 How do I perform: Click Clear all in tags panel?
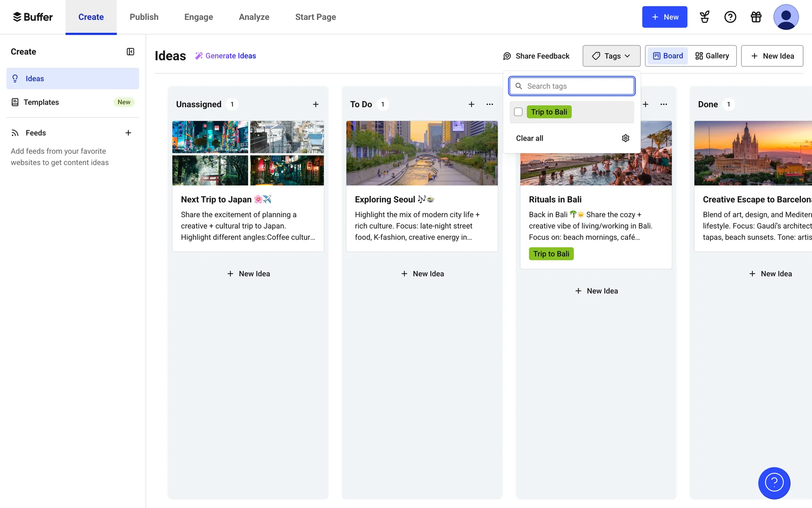click(x=529, y=138)
